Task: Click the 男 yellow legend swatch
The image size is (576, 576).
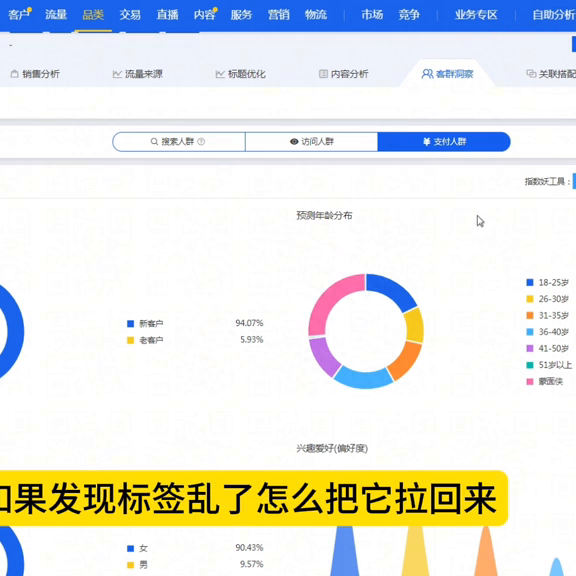Action: 130,565
